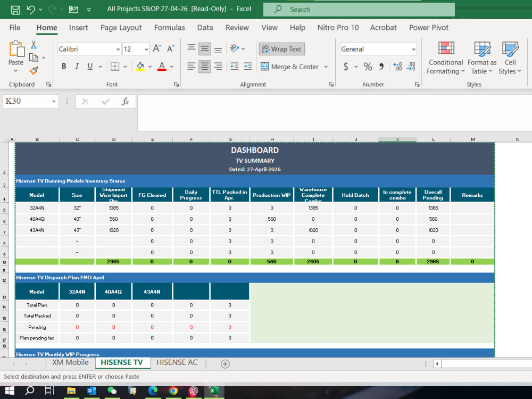Open the Calibri font name dropdown
The width and height of the screenshot is (532, 399).
tap(118, 49)
